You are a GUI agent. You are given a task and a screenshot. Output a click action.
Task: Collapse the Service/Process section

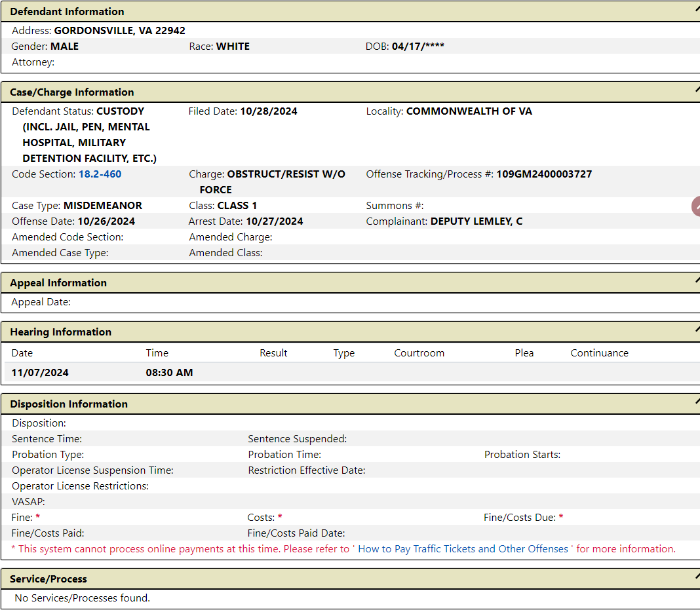point(697,577)
